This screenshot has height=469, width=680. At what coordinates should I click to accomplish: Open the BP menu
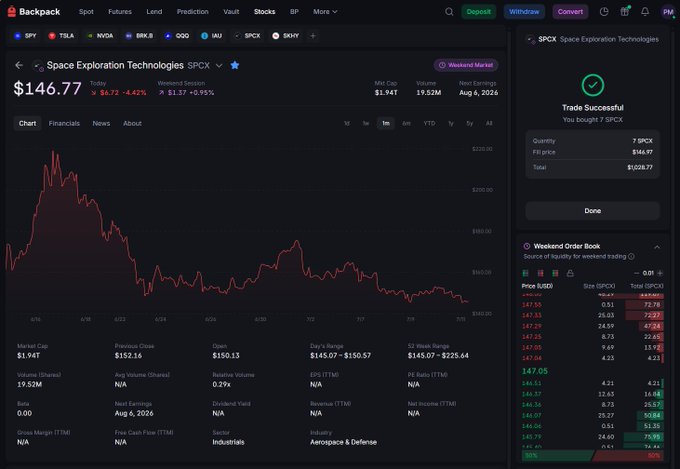[x=294, y=12]
